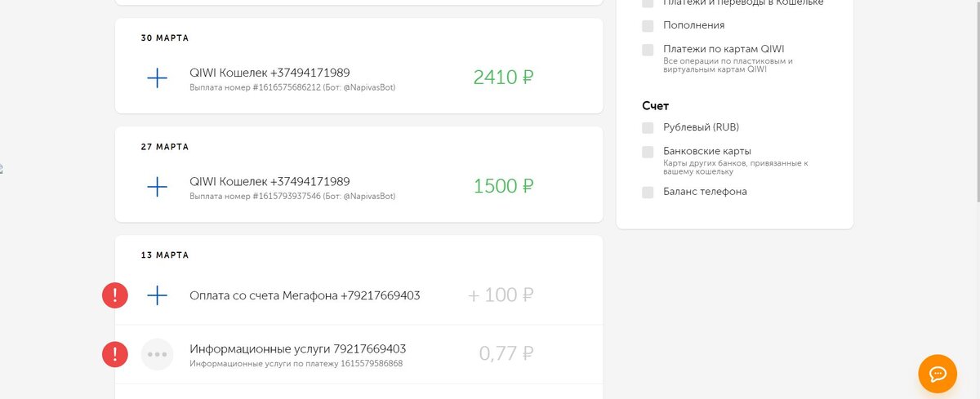Click the 2410 ₽ amount
This screenshot has width=980, height=399.
pos(503,78)
